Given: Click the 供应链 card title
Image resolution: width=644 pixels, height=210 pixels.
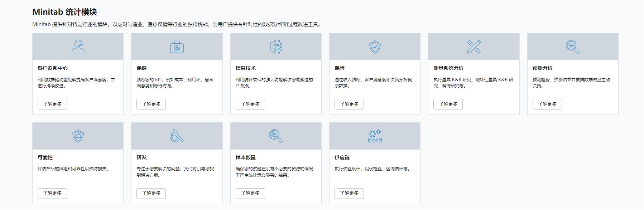Looking at the screenshot, I should tap(342, 157).
